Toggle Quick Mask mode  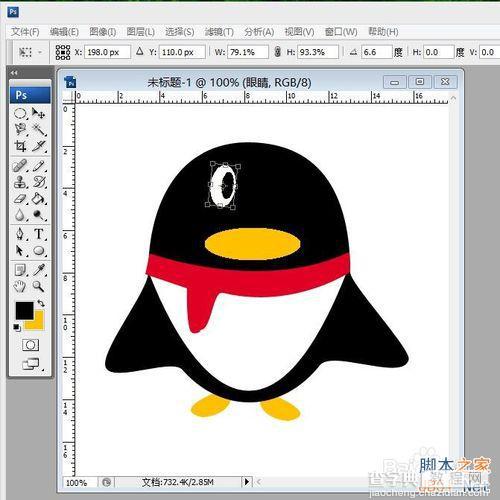30,345
